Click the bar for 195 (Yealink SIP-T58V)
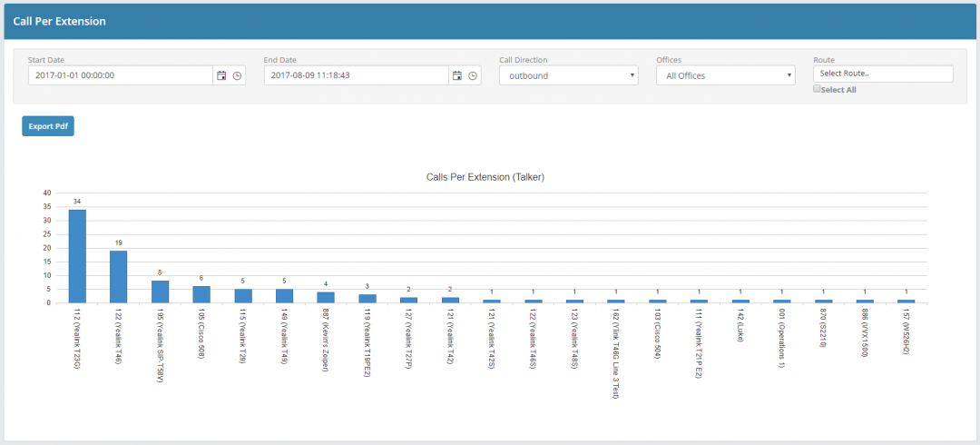This screenshot has height=445, width=980. pos(160,292)
